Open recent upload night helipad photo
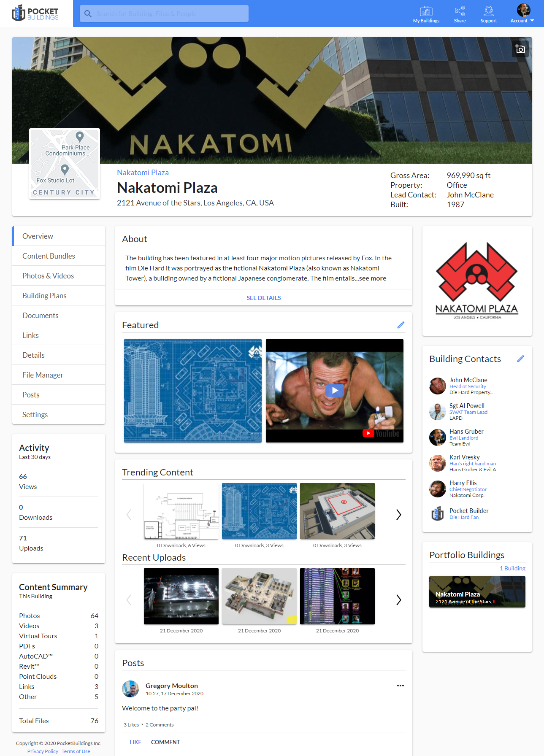544x756 pixels. tap(181, 597)
